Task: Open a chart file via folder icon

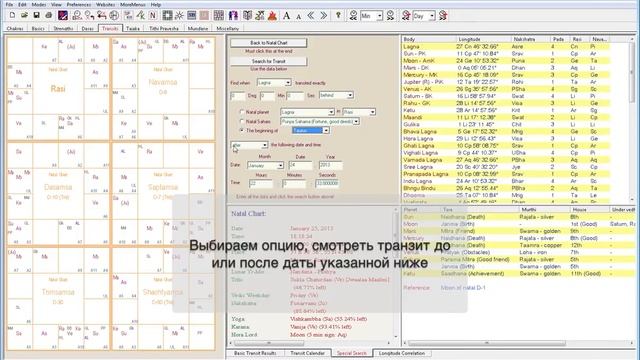Action: click(24, 16)
